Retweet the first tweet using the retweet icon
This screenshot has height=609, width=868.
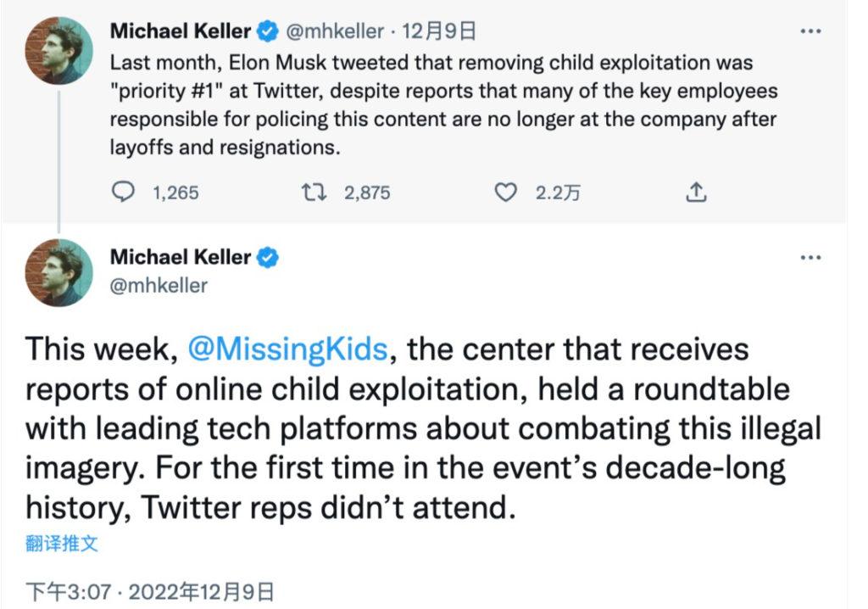[316, 193]
